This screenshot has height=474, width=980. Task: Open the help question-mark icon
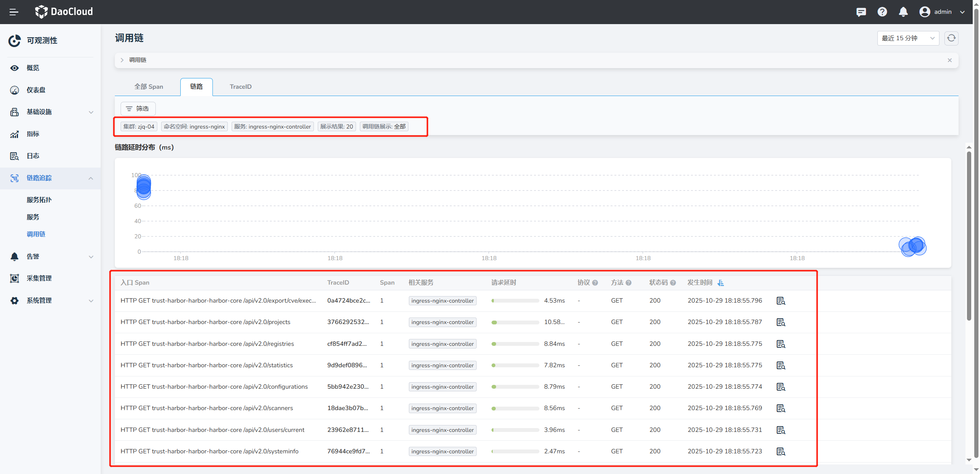click(x=882, y=12)
